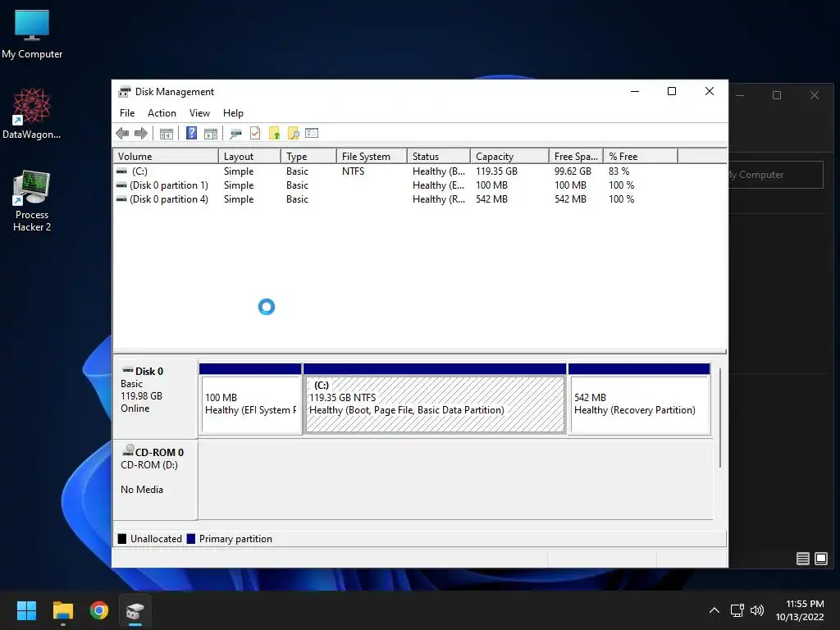
Task: Open the clock showing 11:55 PM
Action: pyautogui.click(x=800, y=610)
